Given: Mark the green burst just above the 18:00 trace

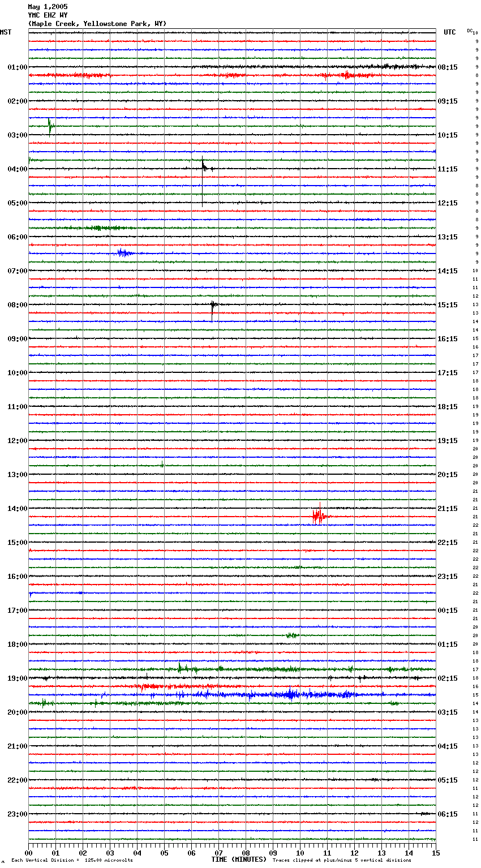Looking at the screenshot, I should (x=292, y=635).
